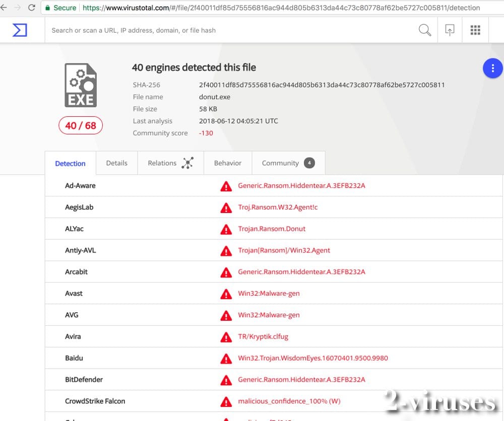The width and height of the screenshot is (504, 421).
Task: Click the warning icon in ALYac row
Action: coord(226,229)
